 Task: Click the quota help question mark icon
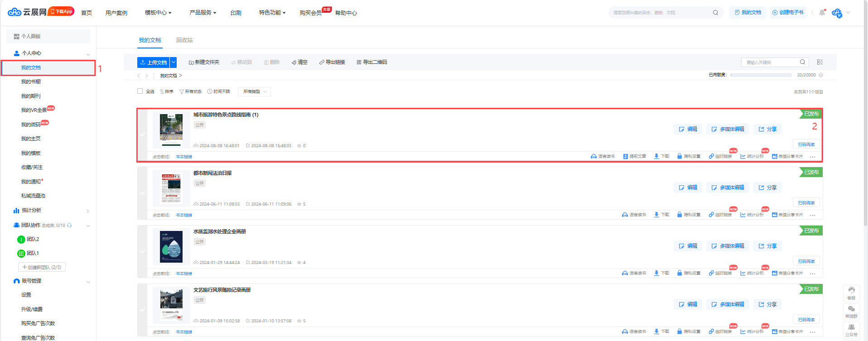click(821, 75)
